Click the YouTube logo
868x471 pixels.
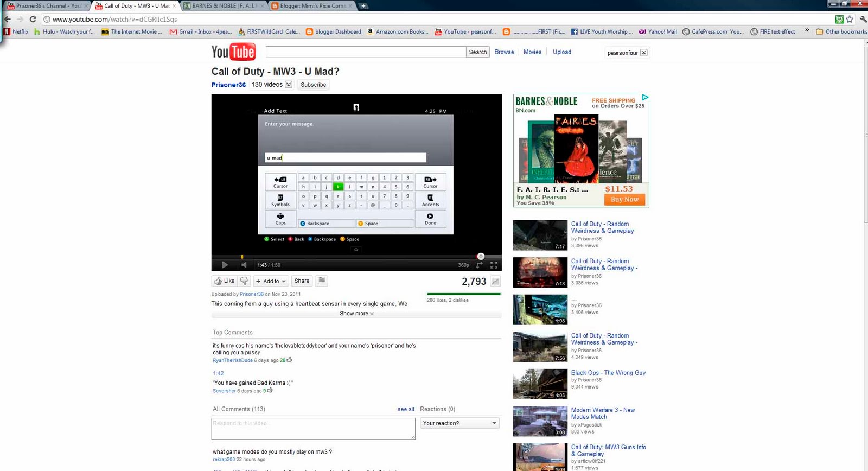point(233,52)
